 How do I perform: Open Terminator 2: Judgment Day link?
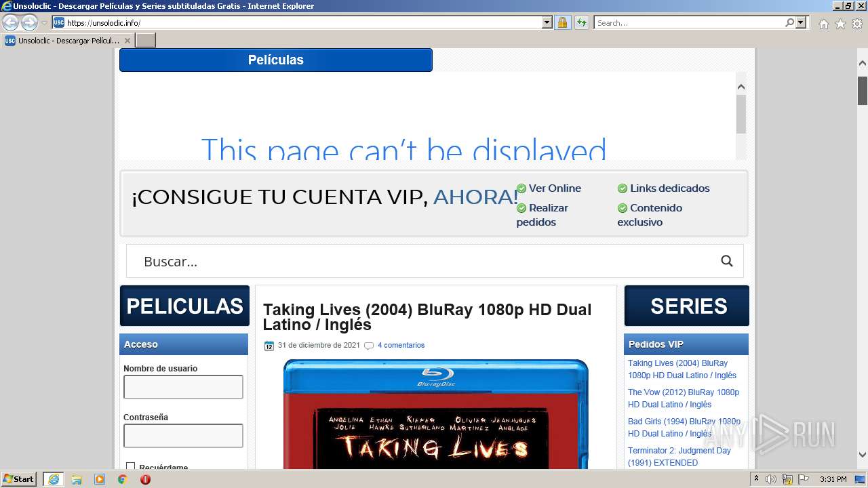point(679,457)
